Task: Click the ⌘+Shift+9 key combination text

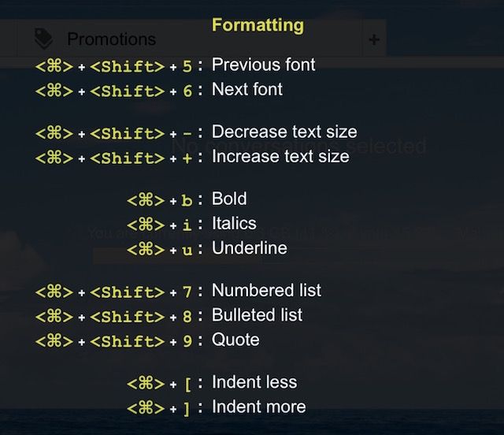Action: pyautogui.click(x=114, y=341)
